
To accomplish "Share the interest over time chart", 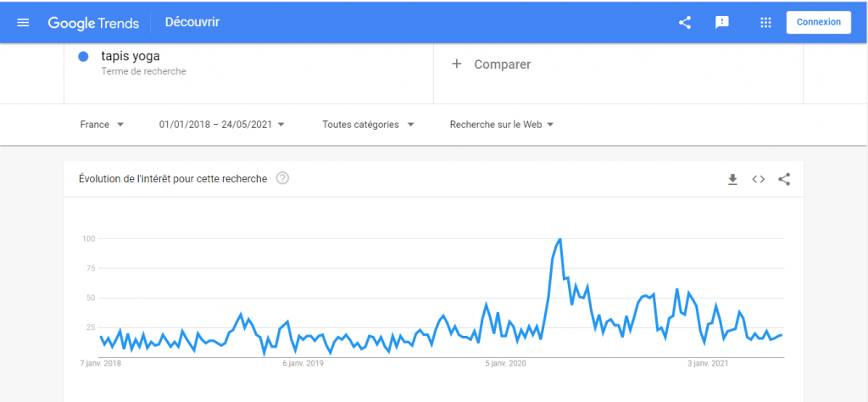I will [x=784, y=179].
